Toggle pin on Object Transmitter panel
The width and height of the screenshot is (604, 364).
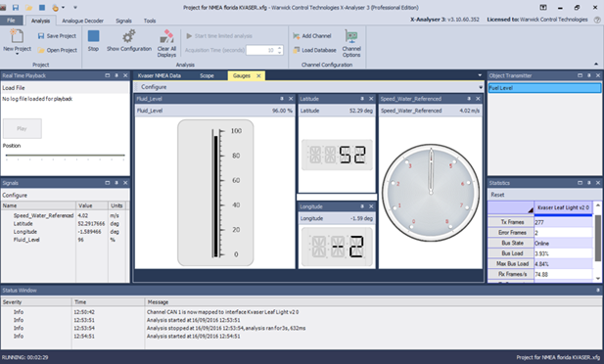589,75
